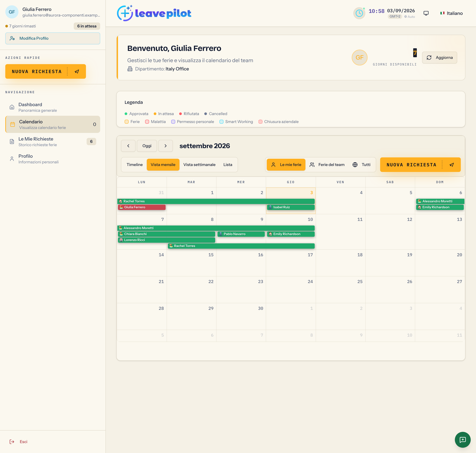
Task: Click the Auto timezone globe icon
Action: (x=406, y=17)
